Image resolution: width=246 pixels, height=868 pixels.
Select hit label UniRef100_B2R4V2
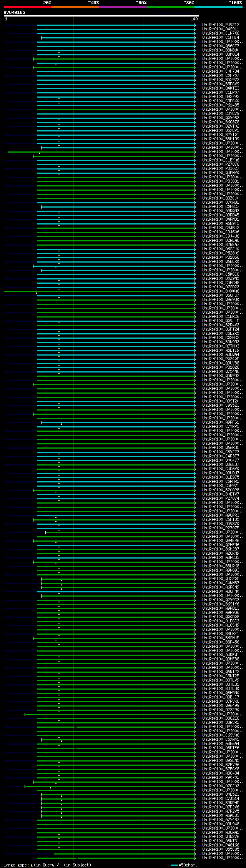[221, 325]
